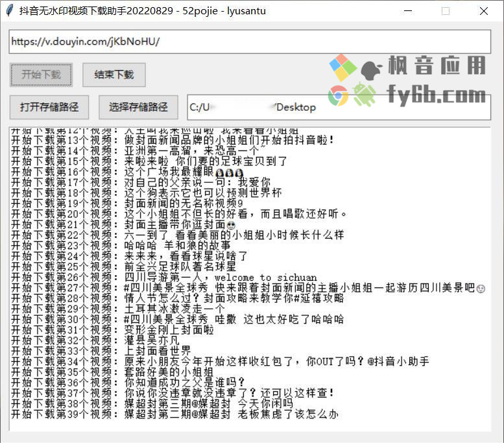Focus the douyin URL input field

250,42
